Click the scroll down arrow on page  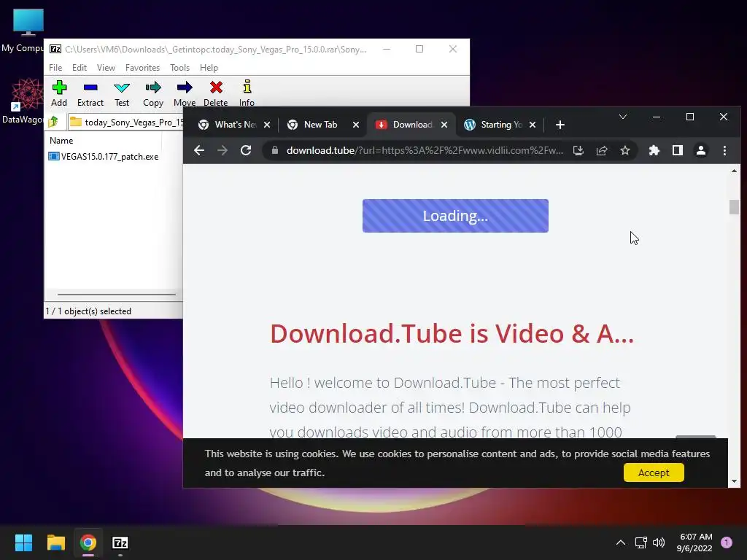pos(734,481)
